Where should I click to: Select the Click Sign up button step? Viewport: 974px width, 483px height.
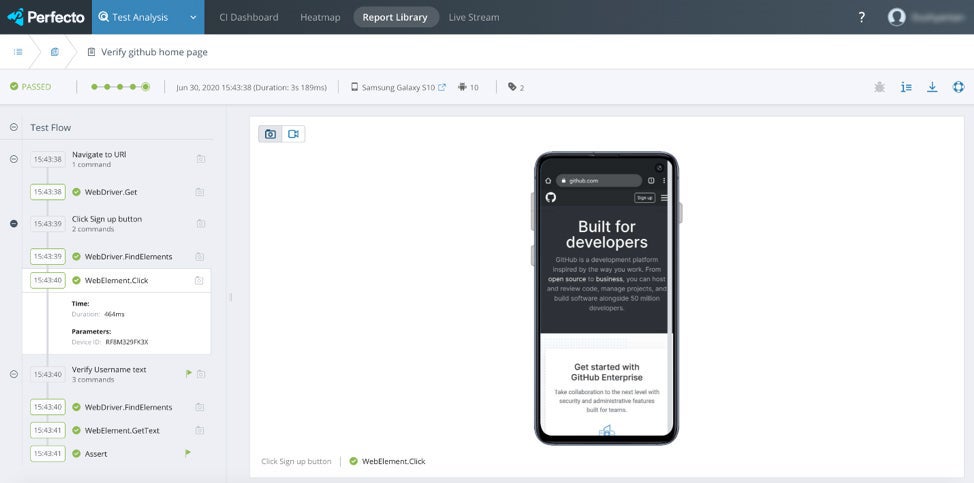107,219
